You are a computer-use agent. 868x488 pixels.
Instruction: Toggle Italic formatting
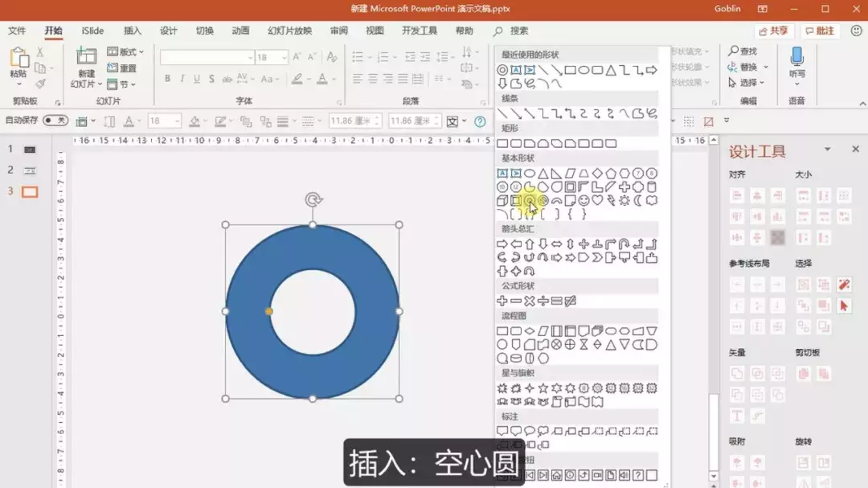pos(182,79)
